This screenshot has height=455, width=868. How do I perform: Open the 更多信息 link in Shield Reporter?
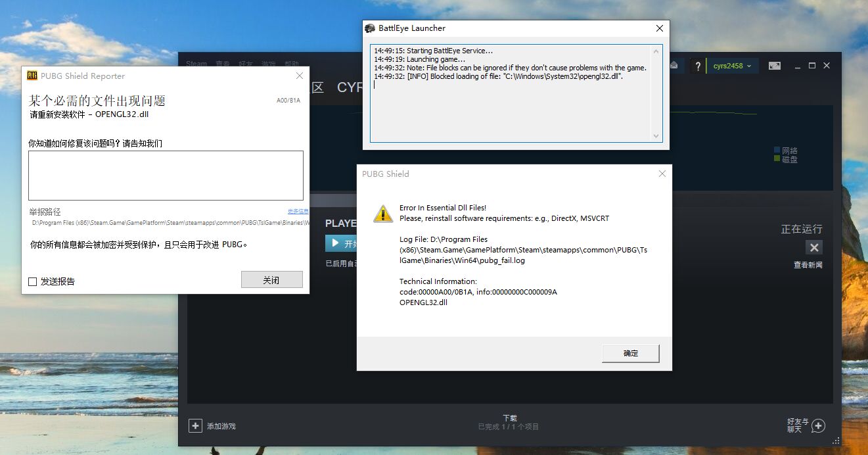[x=298, y=211]
